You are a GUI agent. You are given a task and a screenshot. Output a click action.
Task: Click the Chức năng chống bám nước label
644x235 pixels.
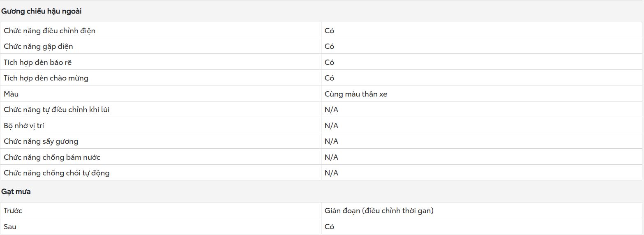tap(52, 157)
